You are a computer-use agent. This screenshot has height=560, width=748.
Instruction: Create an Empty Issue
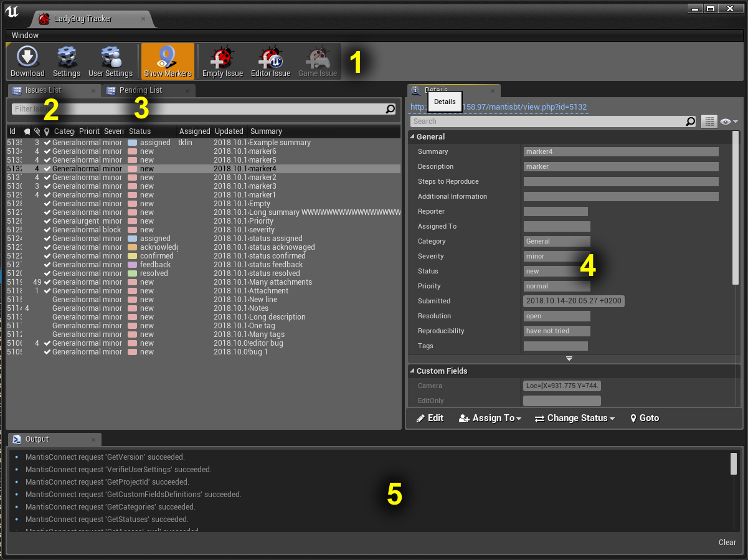(x=222, y=61)
